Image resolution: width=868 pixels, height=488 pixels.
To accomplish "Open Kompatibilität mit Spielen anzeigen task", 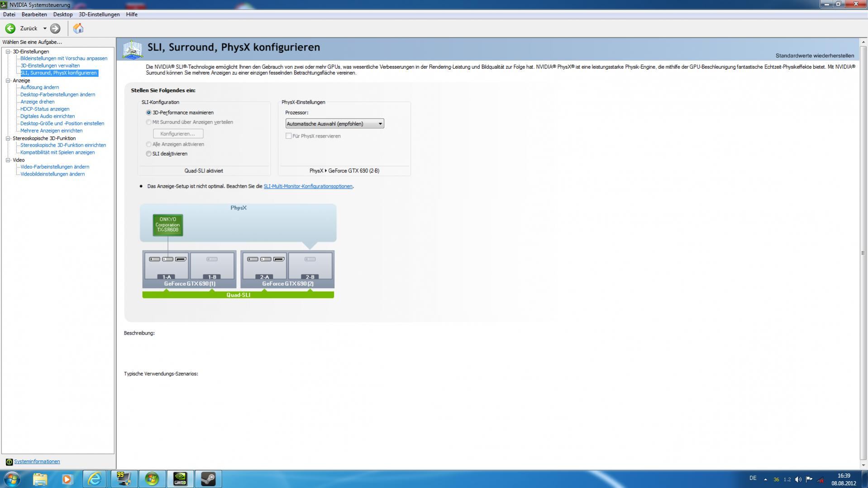I will coord(57,152).
